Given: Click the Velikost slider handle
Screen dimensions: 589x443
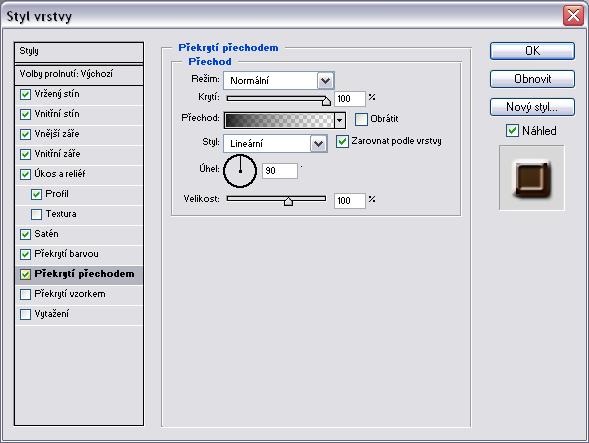Looking at the screenshot, I should [x=288, y=201].
